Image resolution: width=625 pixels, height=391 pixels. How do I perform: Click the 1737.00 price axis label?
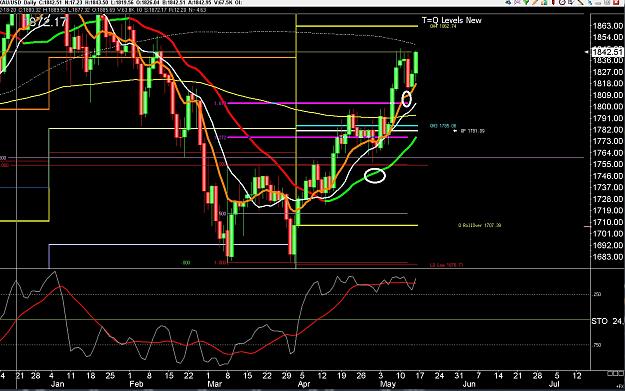click(x=607, y=187)
